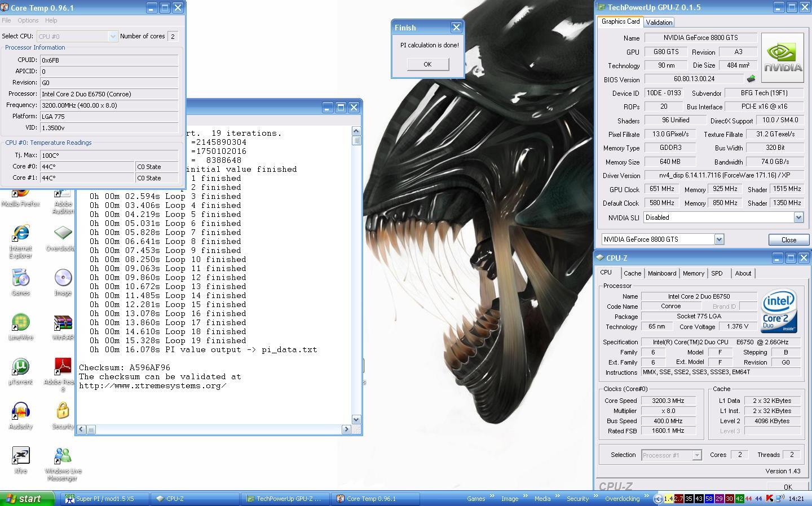
Task: Switch to the About tab in CPU-Z
Action: (x=743, y=273)
